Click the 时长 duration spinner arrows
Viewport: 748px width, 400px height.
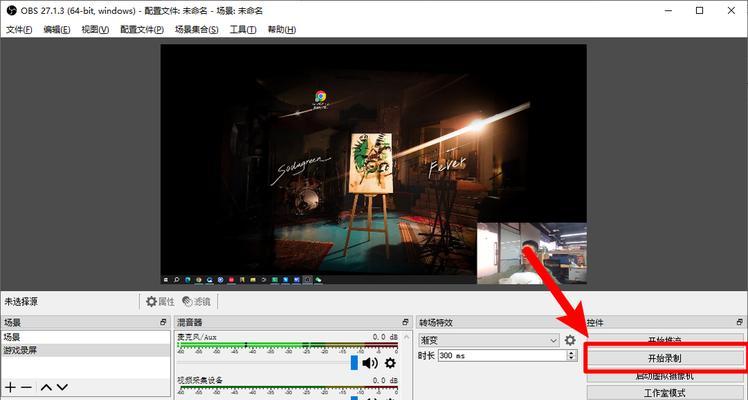[x=571, y=356]
